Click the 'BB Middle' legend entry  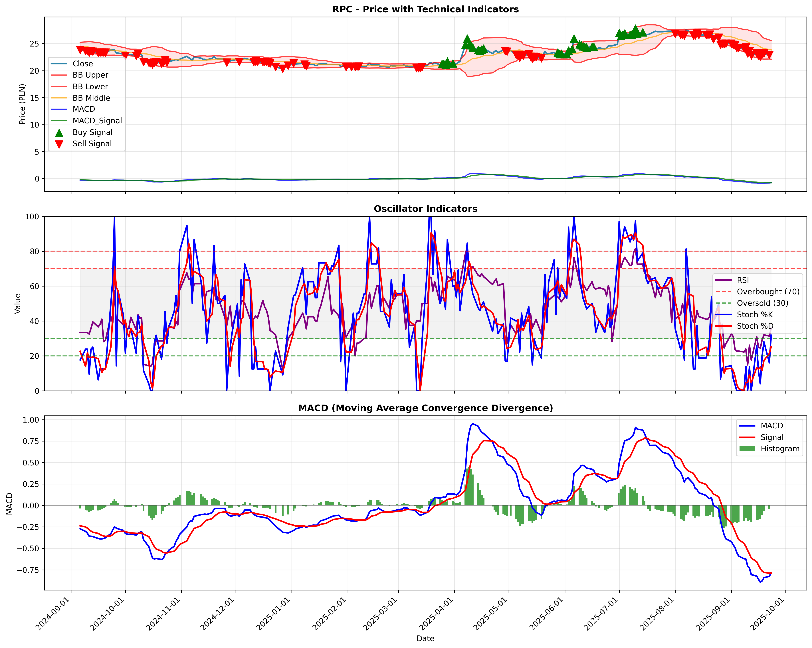point(81,98)
